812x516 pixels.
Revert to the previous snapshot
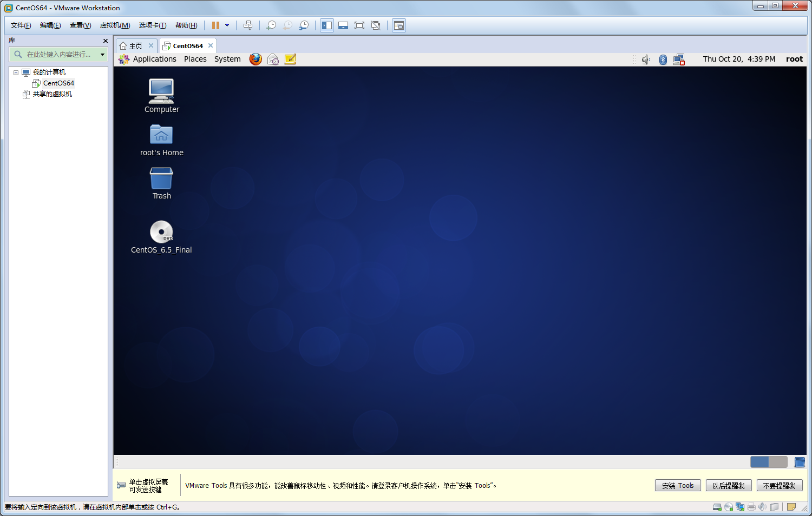pyautogui.click(x=287, y=25)
